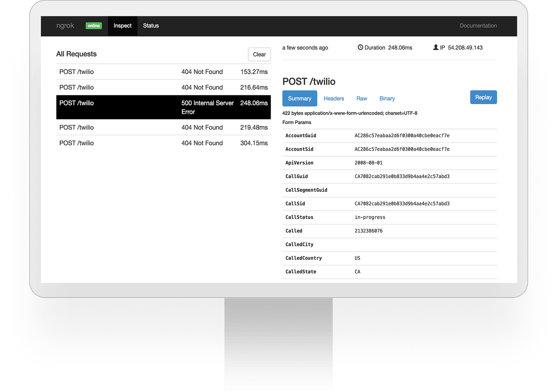Select the 219.48ms POST /twilio request
The height and width of the screenshot is (392, 558).
[x=163, y=128]
